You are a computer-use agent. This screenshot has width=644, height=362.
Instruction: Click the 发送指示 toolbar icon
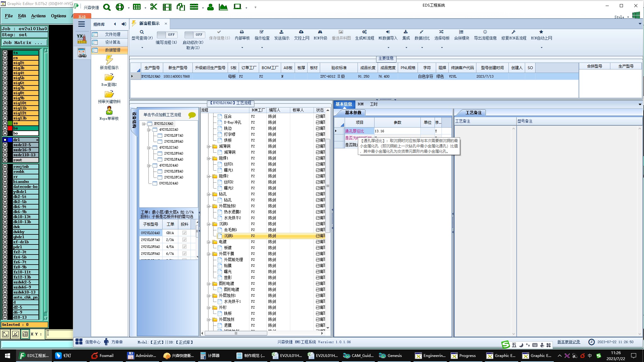tap(281, 32)
